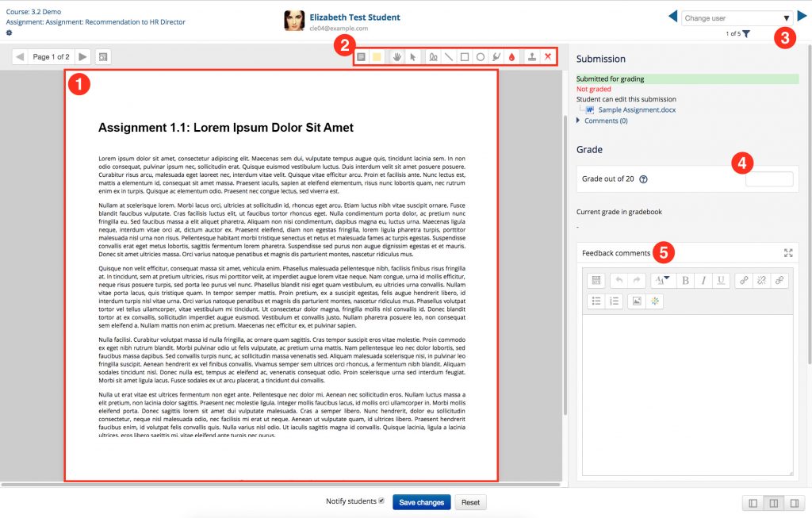Toggle bold in feedback comments editor
Viewport: 812px width, 518px height.
[x=685, y=280]
